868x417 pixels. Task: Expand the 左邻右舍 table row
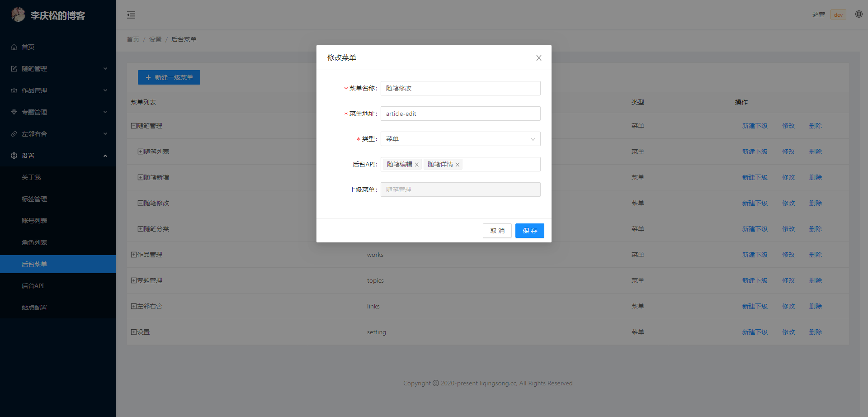tap(134, 306)
